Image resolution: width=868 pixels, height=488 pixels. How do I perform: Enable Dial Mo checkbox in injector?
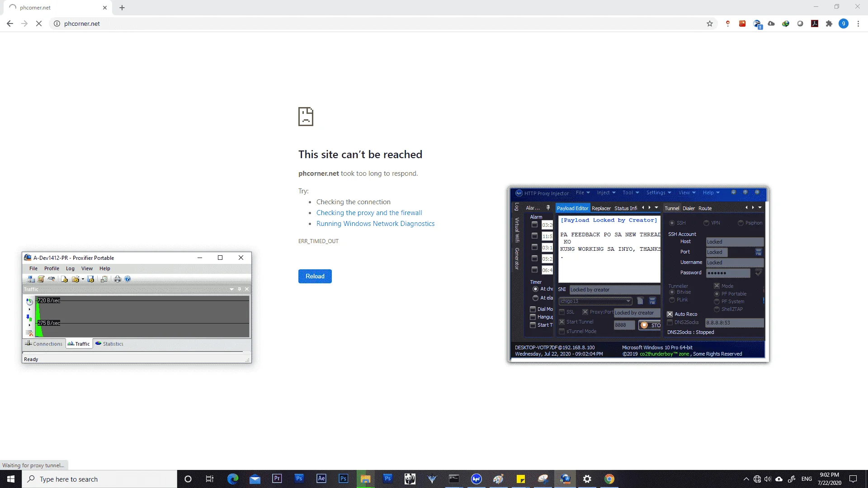533,310
